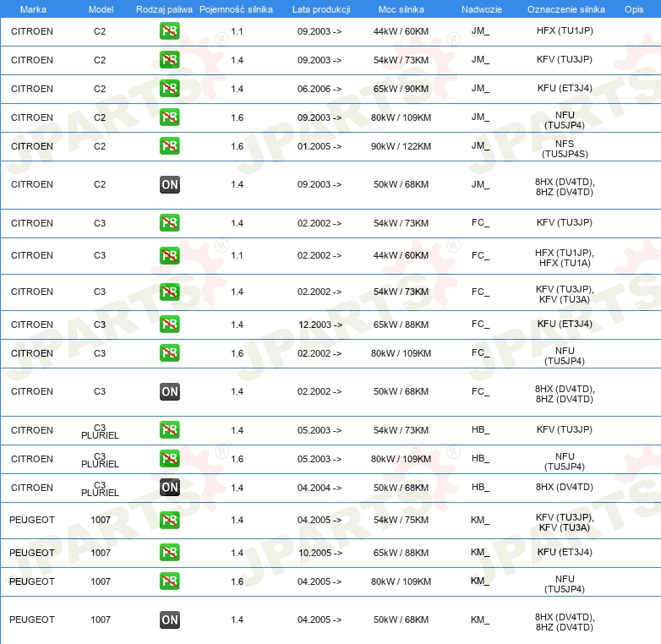The height and width of the screenshot is (644, 661).
Task: Click the Oznaczenie silnika column header
Action: point(565,9)
